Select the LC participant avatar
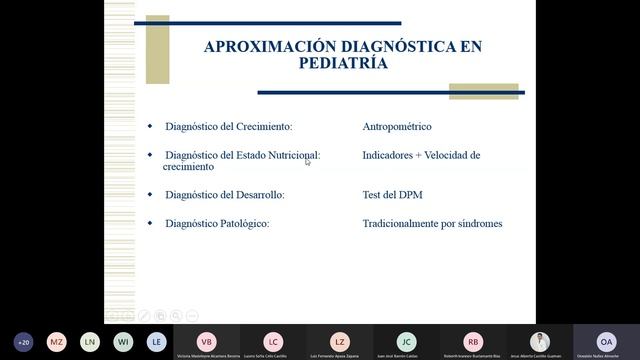The width and height of the screenshot is (640, 360). pyautogui.click(x=273, y=342)
